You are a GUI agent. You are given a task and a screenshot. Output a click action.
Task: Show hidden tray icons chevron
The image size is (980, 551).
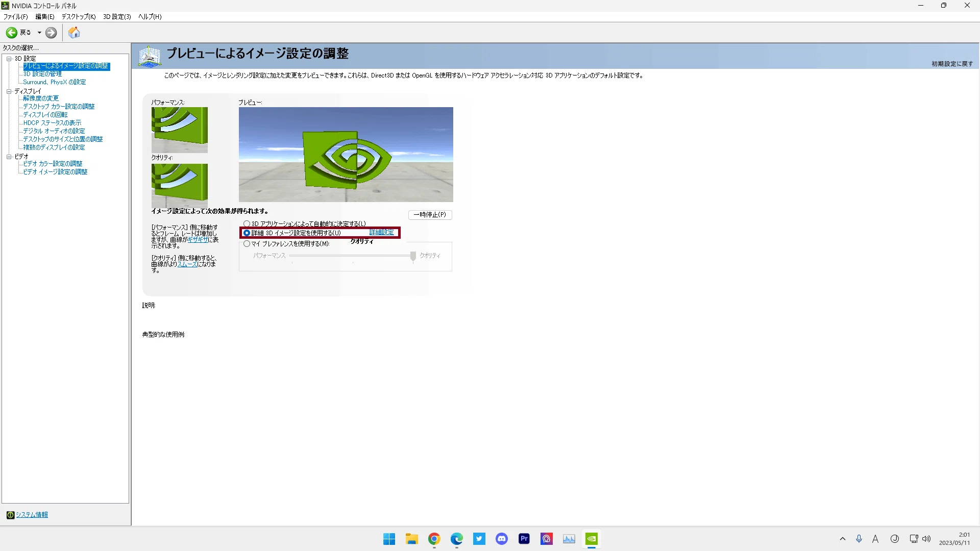click(843, 539)
